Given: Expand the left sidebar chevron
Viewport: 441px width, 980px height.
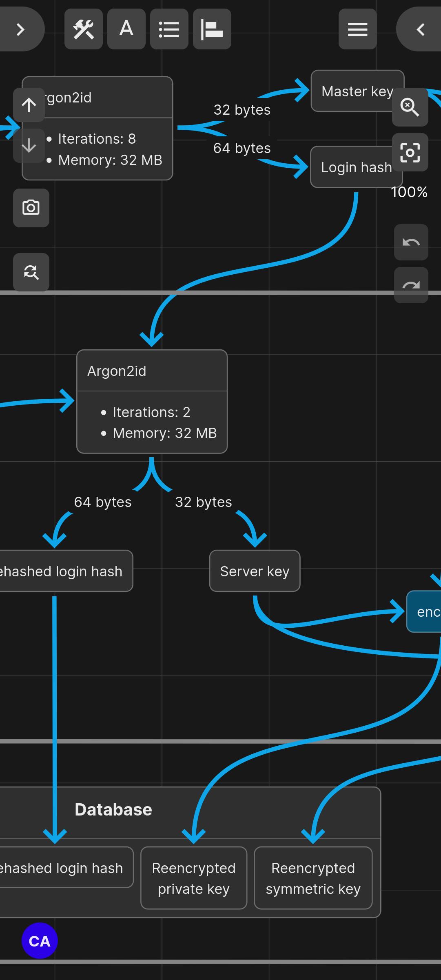Looking at the screenshot, I should click(x=20, y=30).
